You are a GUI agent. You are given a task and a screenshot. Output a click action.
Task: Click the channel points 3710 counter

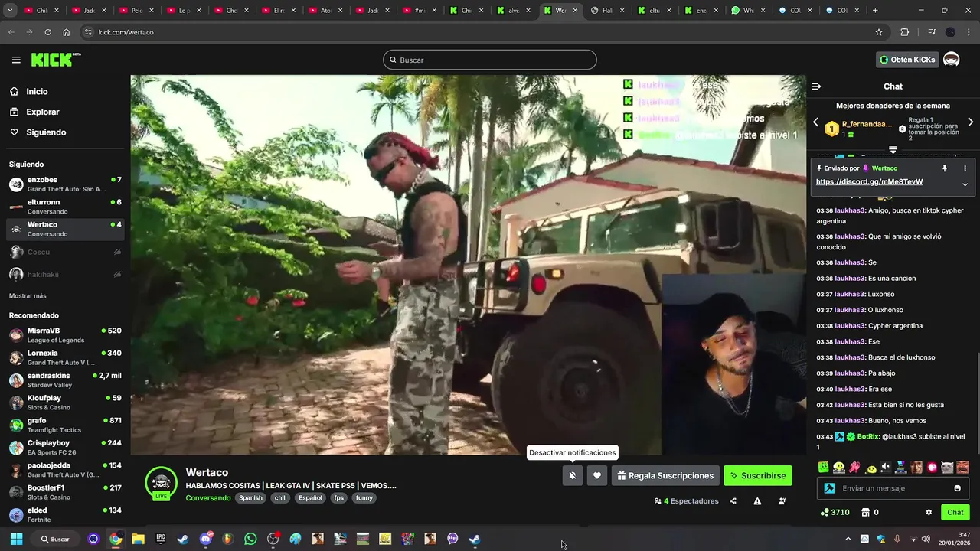click(x=835, y=512)
